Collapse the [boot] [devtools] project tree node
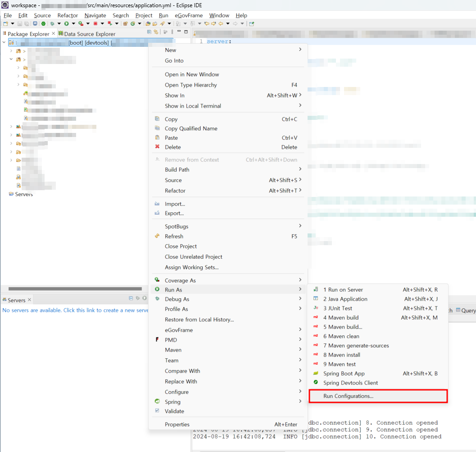Viewport: 476px width, 452px height. [x=4, y=42]
